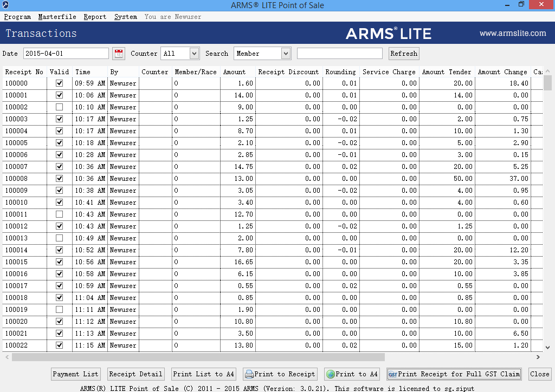Click the vertical scrollbar down arrow
The width and height of the screenshot is (555, 392).
(x=547, y=348)
